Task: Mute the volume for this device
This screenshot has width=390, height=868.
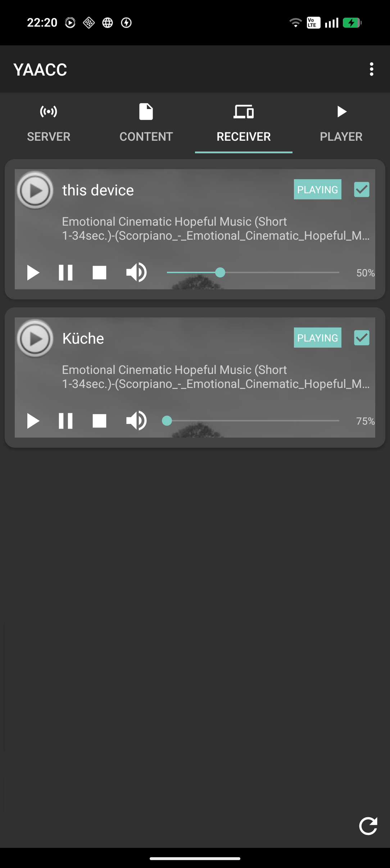Action: pos(136,272)
